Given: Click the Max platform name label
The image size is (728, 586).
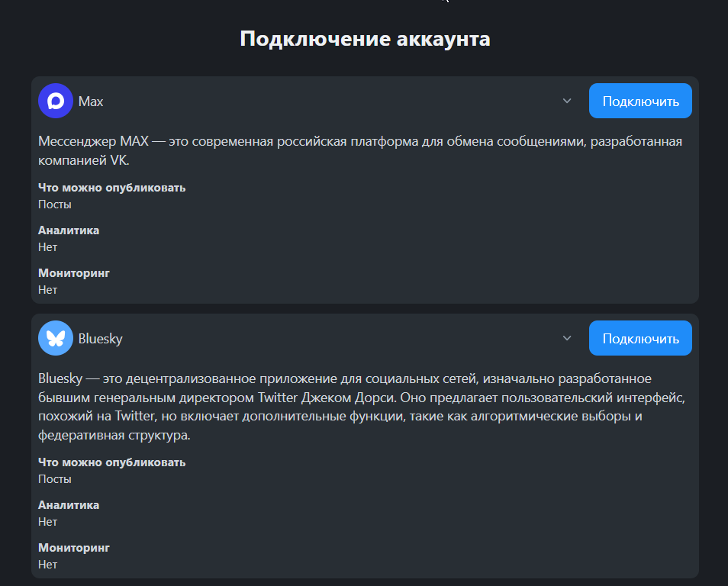Looking at the screenshot, I should pos(91,101).
